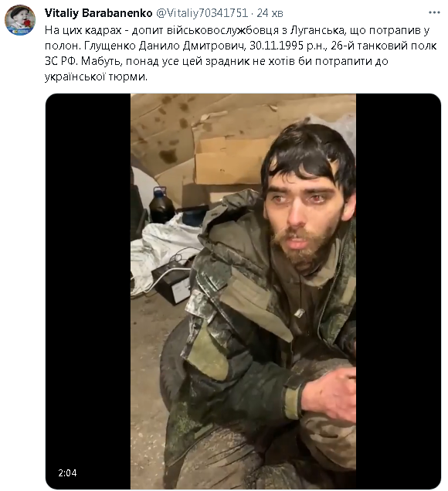Click the tweet text starting 'На цих кадрах'
Screen dimensions: 448x491
click(240, 53)
